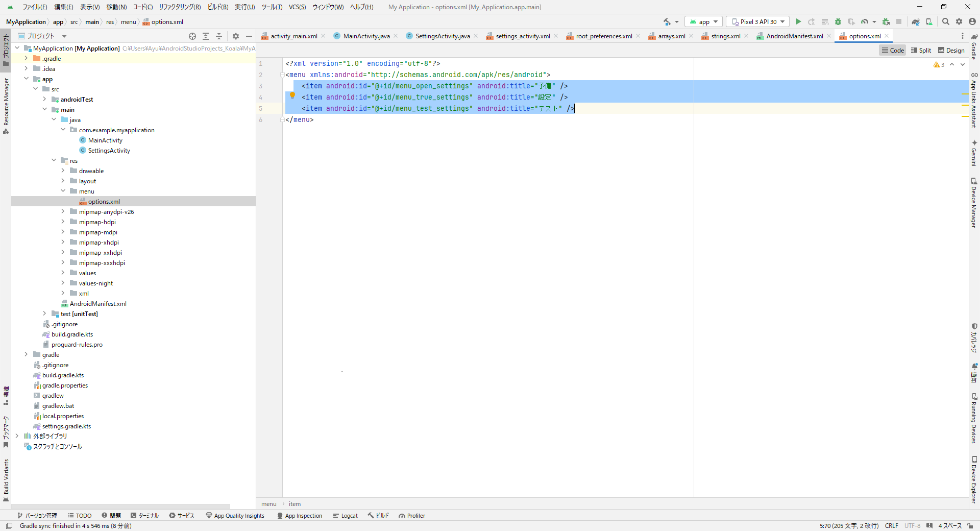
Task: Open Device Manager from the top toolbar
Action: tap(929, 21)
